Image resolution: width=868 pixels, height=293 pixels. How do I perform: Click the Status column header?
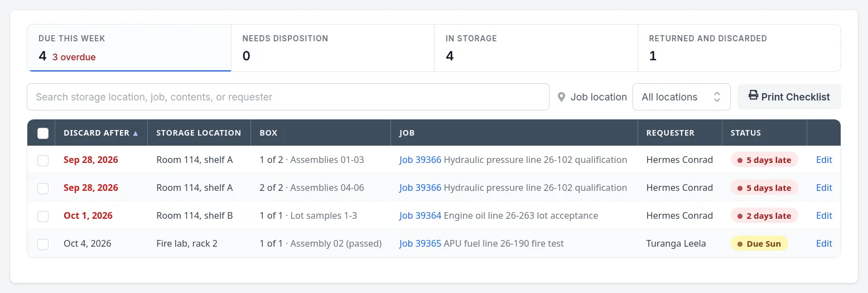tap(764, 133)
